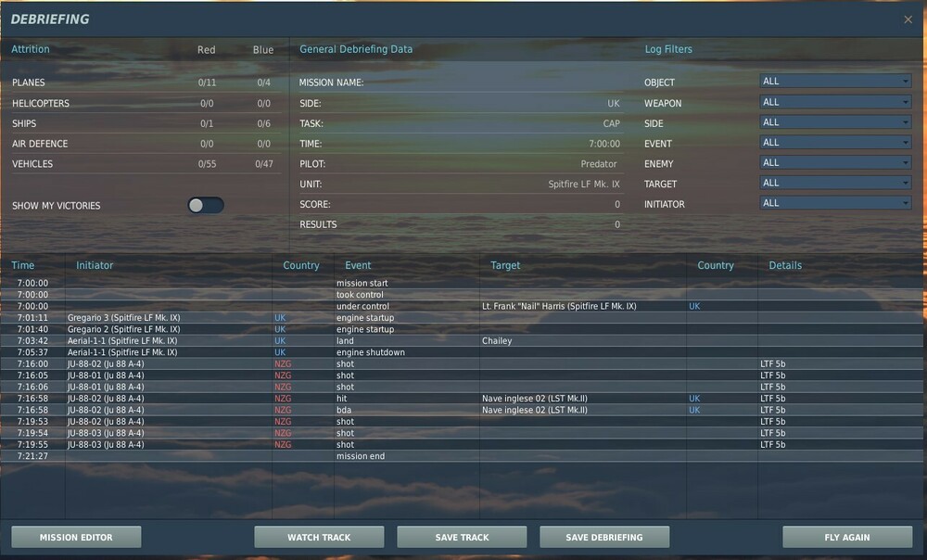The height and width of the screenshot is (560, 927).
Task: Click the Event column header
Action: [358, 265]
